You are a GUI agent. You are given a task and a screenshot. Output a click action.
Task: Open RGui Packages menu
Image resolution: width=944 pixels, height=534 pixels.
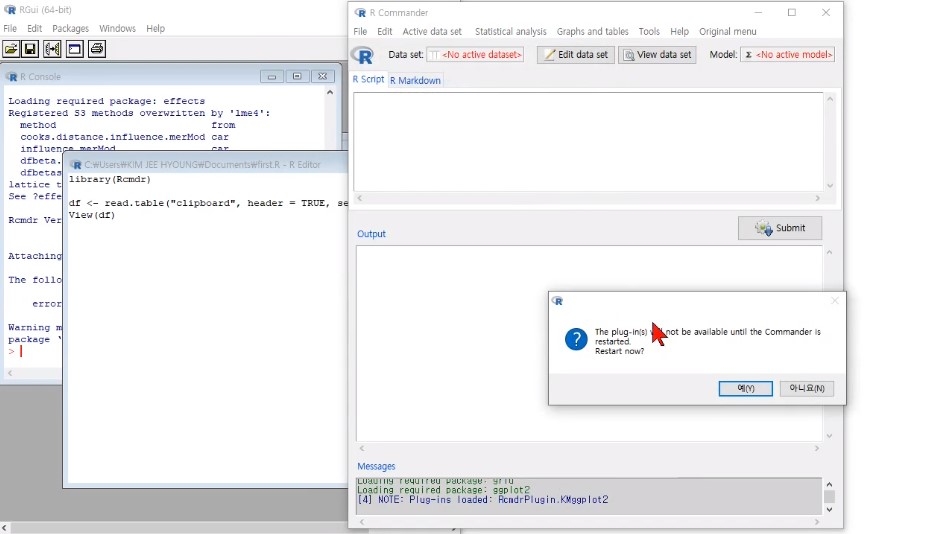(x=70, y=28)
